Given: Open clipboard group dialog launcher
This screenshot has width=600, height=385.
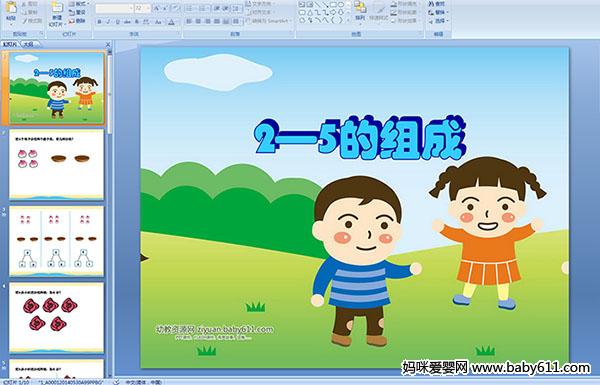Looking at the screenshot, I should pyautogui.click(x=41, y=34).
